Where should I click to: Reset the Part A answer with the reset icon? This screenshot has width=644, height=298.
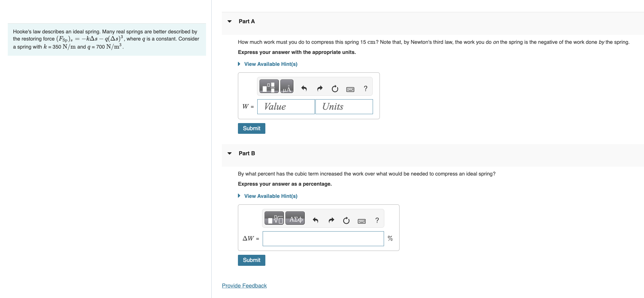335,88
